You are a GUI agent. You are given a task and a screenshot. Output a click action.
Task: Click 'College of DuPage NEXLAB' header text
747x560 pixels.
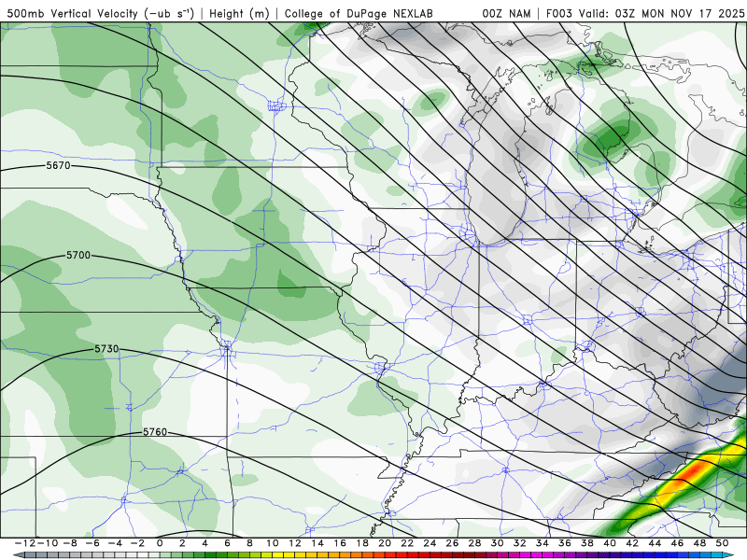pyautogui.click(x=359, y=14)
